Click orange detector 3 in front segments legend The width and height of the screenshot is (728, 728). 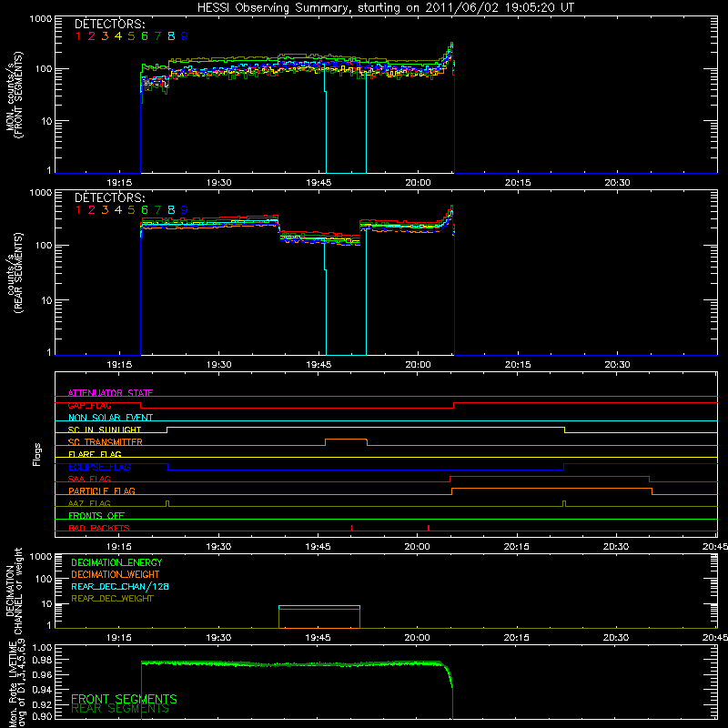click(105, 36)
